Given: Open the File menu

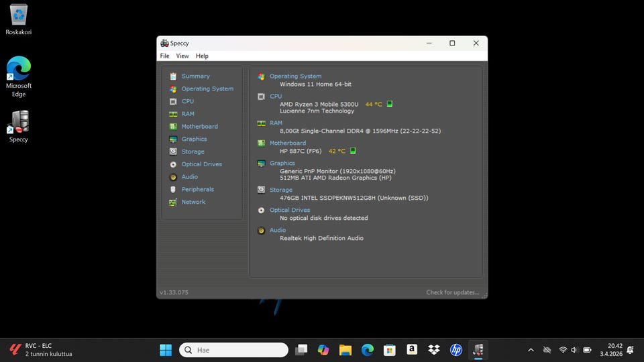Looking at the screenshot, I should [165, 56].
